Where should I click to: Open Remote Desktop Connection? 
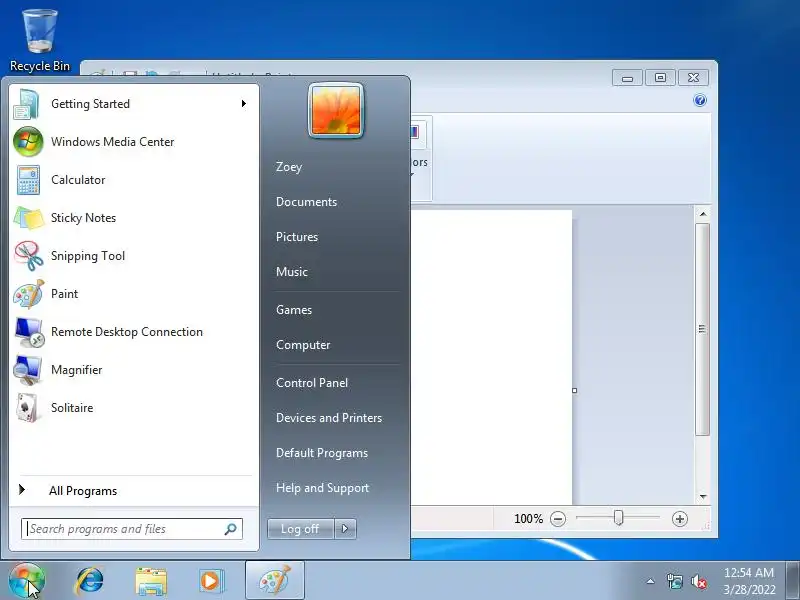point(134,332)
